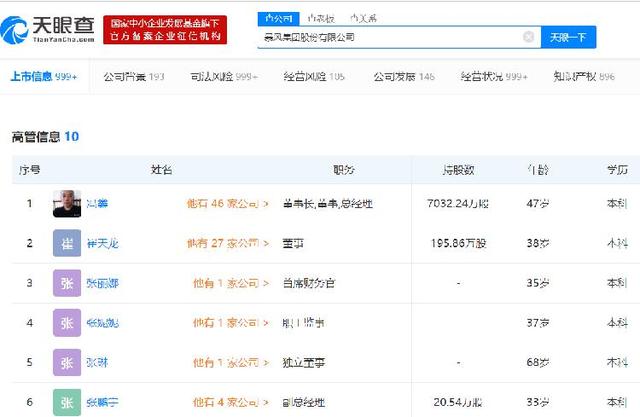Expand 他有 1 家公司 in row 4

tap(231, 323)
